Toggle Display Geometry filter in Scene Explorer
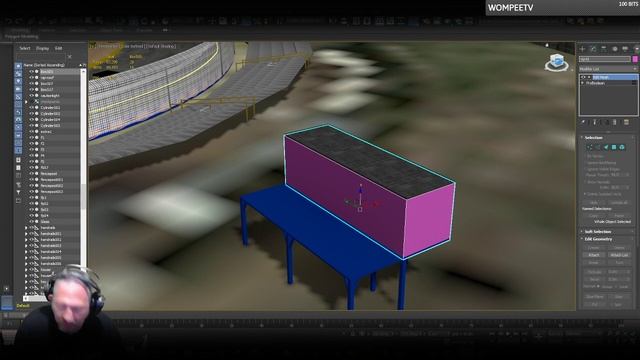The image size is (640, 360). click(x=18, y=66)
